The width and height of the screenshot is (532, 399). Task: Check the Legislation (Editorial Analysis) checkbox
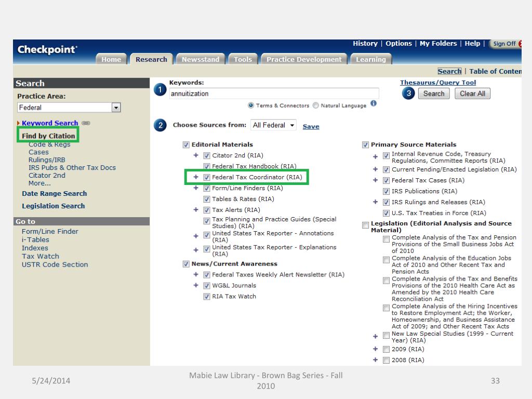coord(365,225)
